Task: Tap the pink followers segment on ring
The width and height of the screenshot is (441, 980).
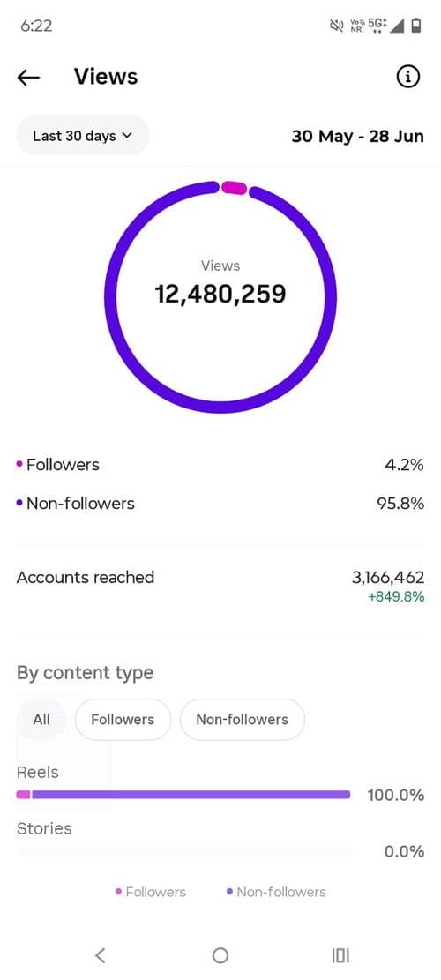Action: coord(235,187)
